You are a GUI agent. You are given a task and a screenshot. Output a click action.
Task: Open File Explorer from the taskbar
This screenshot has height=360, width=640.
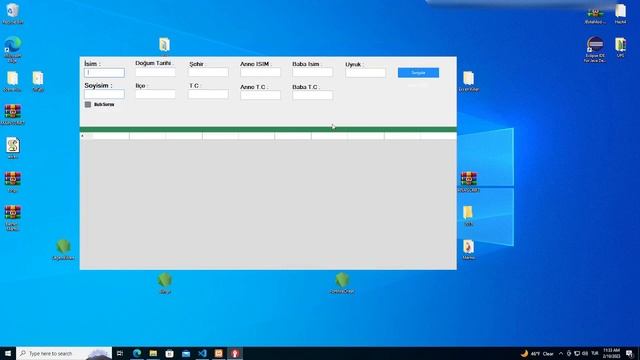[x=153, y=353]
